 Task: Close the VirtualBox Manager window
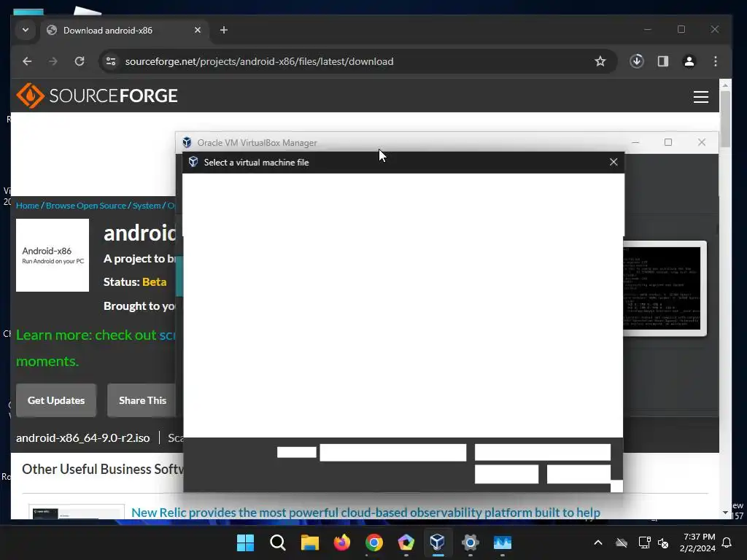tap(702, 142)
